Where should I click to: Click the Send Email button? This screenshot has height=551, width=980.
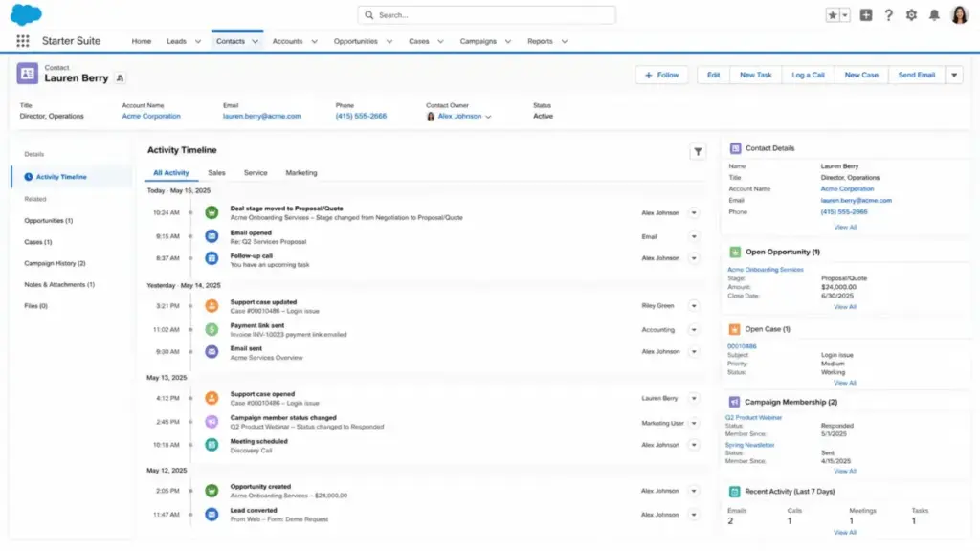[x=916, y=75]
